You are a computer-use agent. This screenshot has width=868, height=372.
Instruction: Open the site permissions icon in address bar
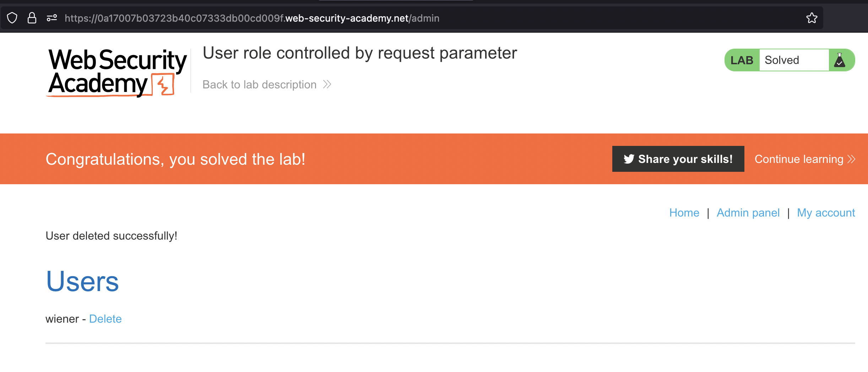[x=52, y=18]
